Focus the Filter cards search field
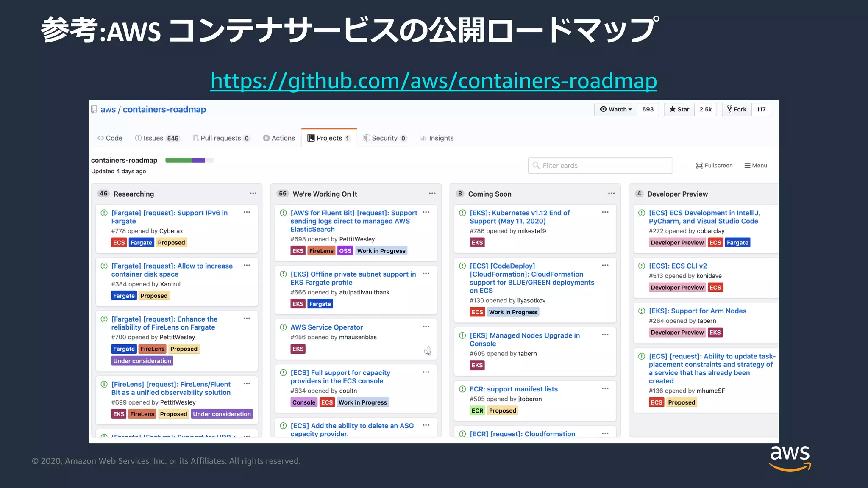868x488 pixels. (x=600, y=166)
